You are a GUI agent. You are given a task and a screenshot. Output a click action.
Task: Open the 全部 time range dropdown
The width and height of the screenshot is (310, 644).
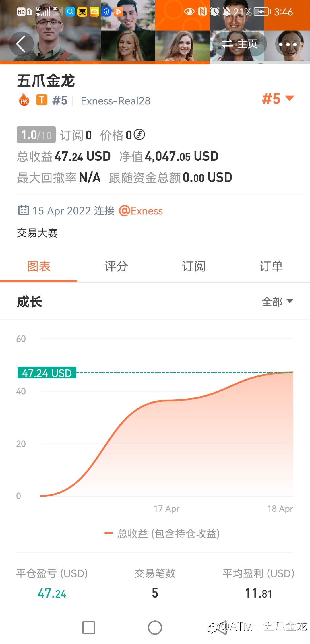(277, 302)
